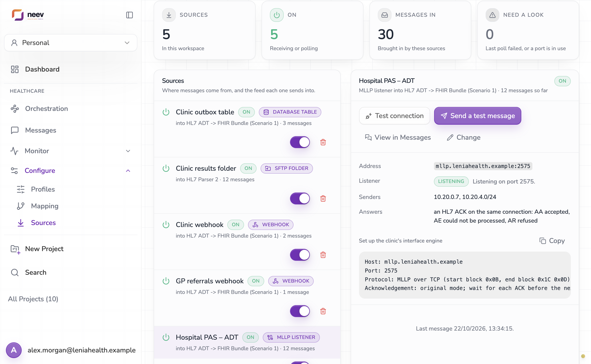This screenshot has height=364, width=591.
Task: Click the mllp.leniahealth.example:2575 address
Action: [x=483, y=166]
